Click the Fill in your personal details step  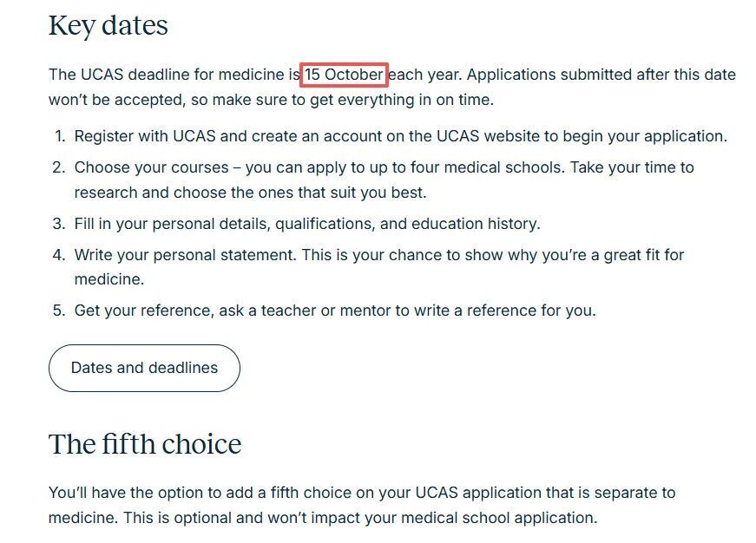click(306, 224)
